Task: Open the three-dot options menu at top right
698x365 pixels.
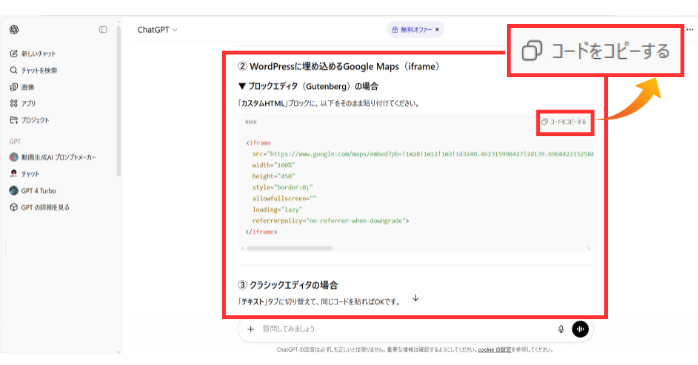Action: click(690, 29)
